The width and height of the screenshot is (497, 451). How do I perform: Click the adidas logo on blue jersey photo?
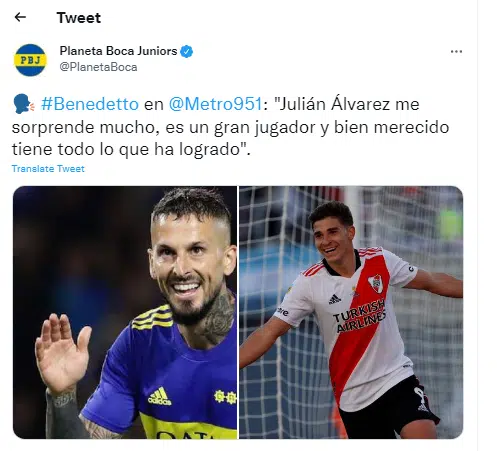coord(159,396)
